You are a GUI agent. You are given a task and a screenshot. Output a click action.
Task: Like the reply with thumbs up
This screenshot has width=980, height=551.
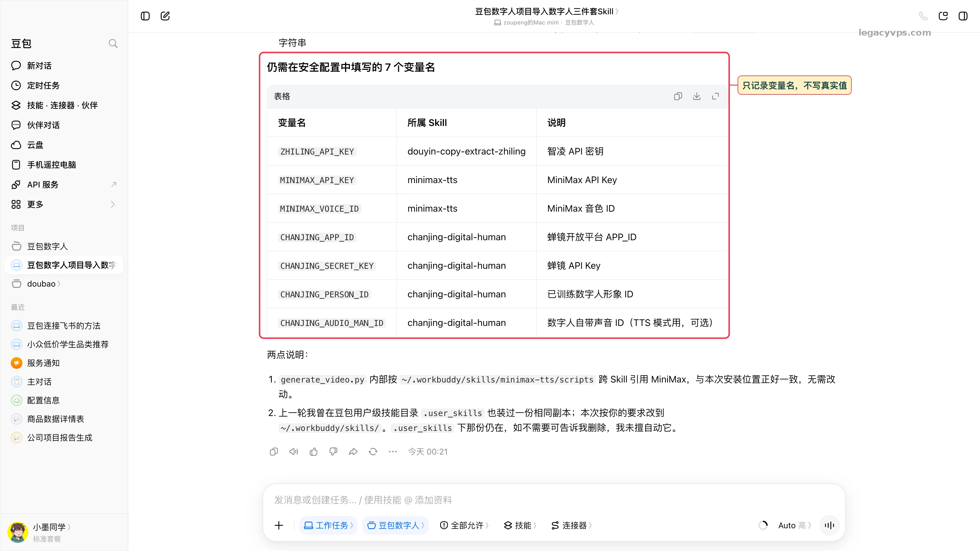(x=314, y=451)
